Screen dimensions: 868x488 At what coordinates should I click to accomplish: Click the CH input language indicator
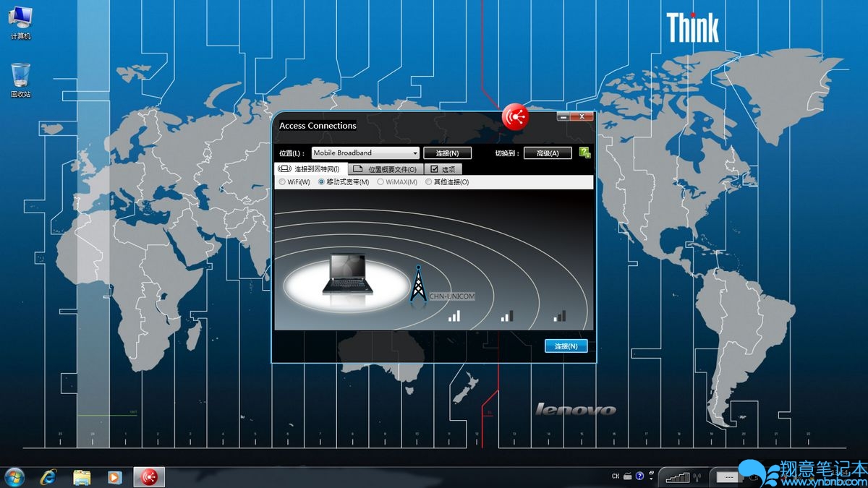click(x=616, y=476)
